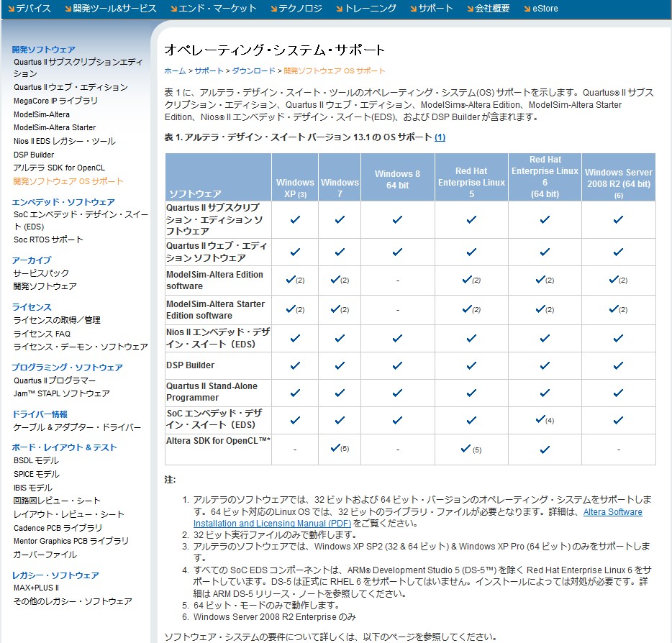Click Altera SDK for OpenCL row label
Screen dimensions: 672x643
click(x=218, y=440)
